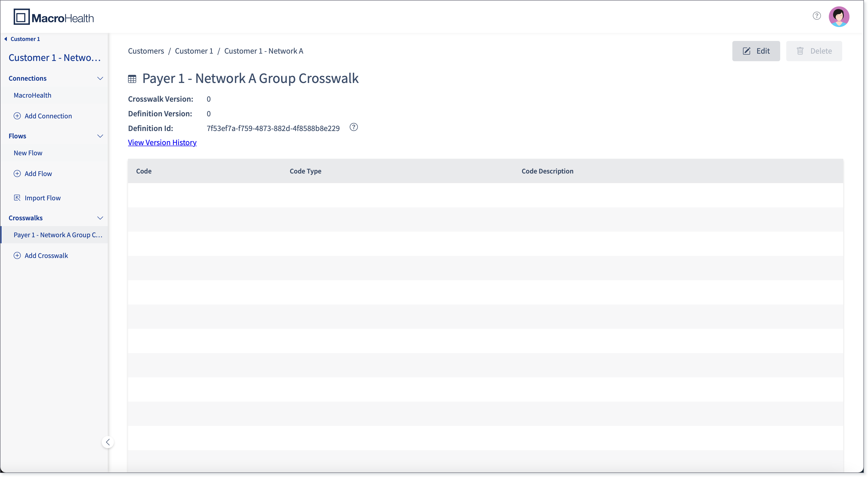Collapse the sidebar with the arrow button
The image size is (868, 477).
(108, 442)
